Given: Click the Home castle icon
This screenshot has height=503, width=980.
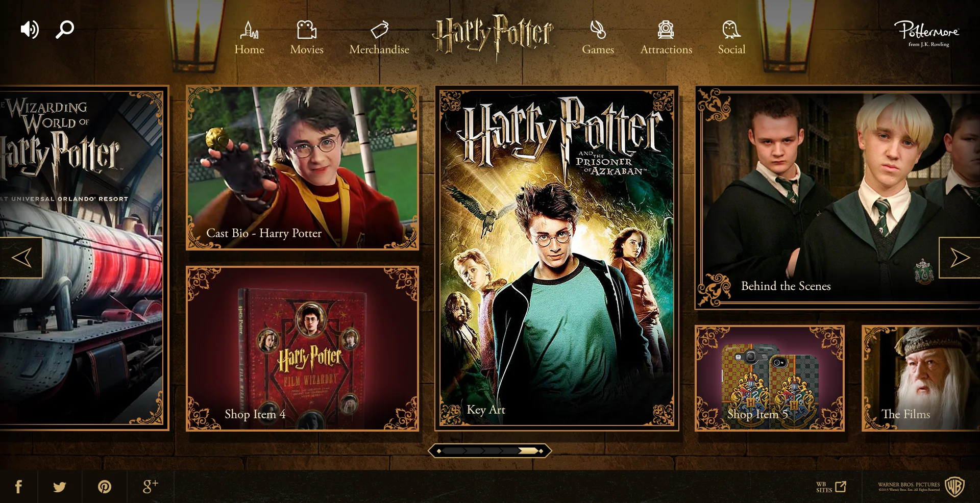Looking at the screenshot, I should tap(250, 30).
